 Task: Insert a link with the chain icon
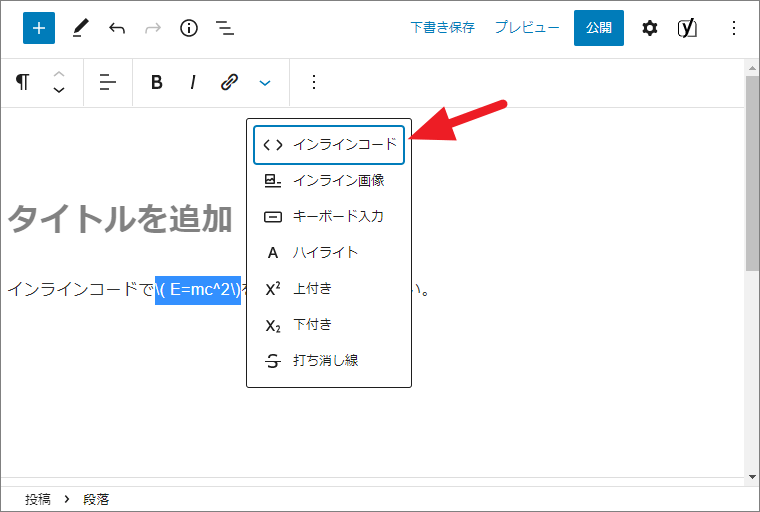tap(229, 83)
